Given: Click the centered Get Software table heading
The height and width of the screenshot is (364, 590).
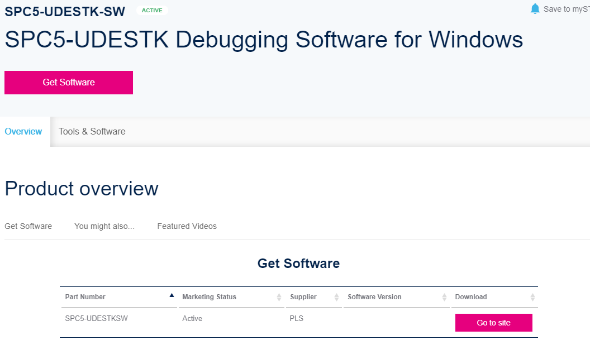Looking at the screenshot, I should point(298,263).
